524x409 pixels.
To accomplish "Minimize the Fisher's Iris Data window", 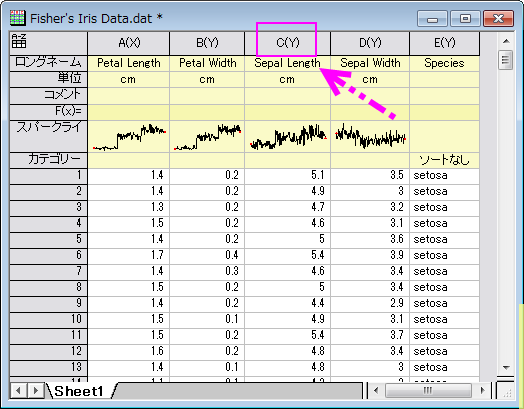I will click(432, 19).
